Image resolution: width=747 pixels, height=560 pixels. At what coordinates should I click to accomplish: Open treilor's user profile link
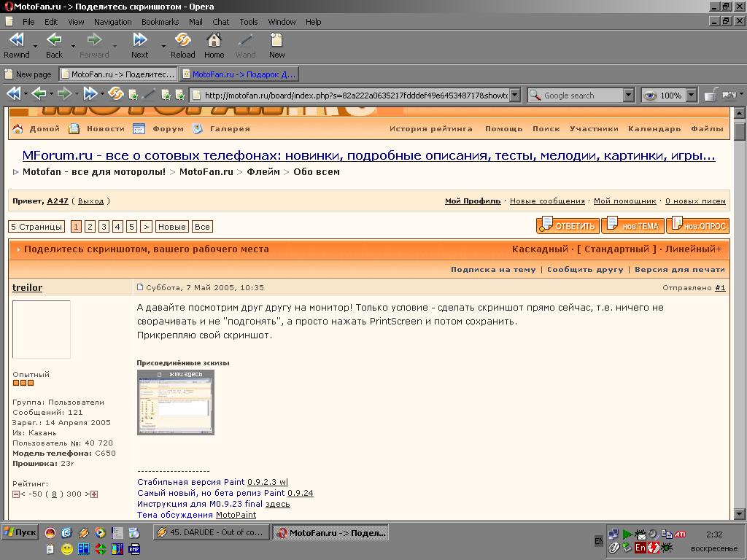pyautogui.click(x=27, y=287)
